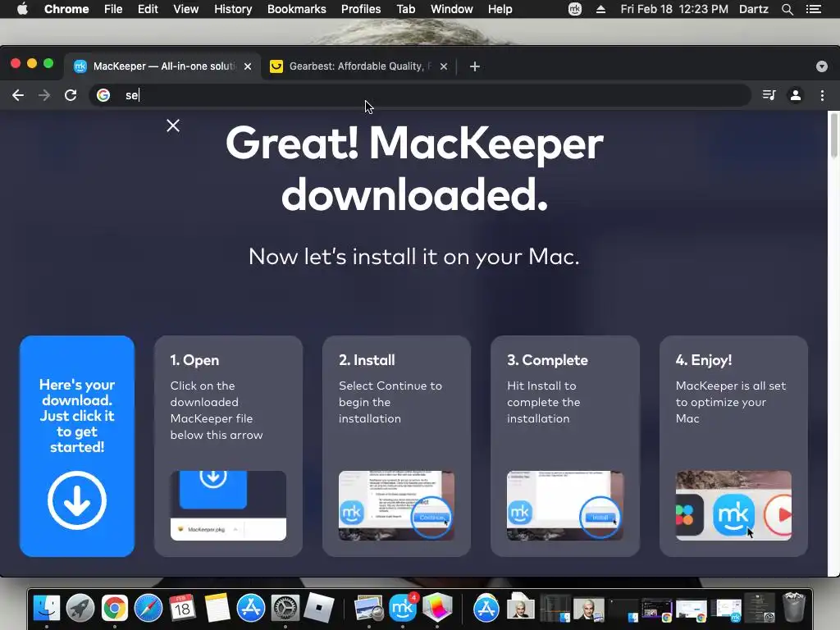Image resolution: width=840 pixels, height=630 pixels.
Task: Open Grapher app from the Dock
Action: point(437,608)
